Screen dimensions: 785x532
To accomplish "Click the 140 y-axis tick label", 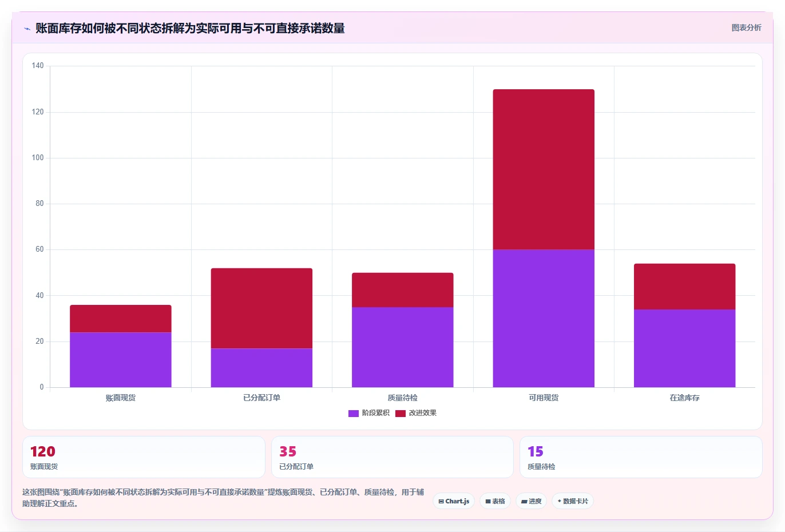I will tap(38, 66).
